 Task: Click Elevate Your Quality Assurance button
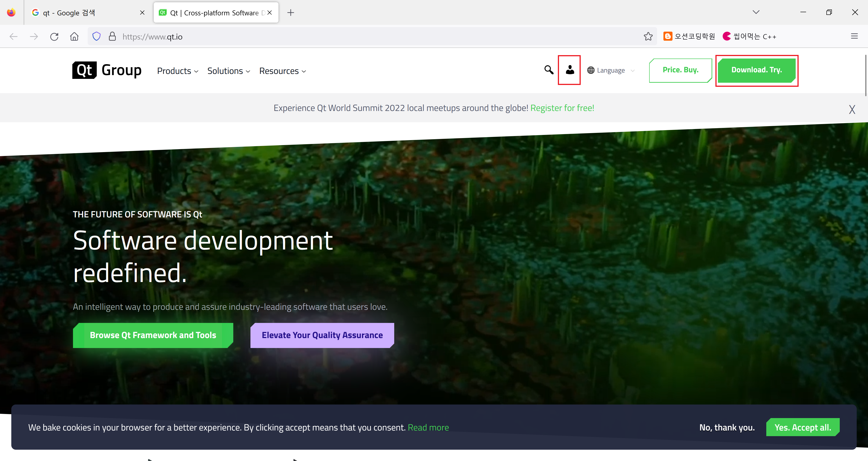(x=322, y=335)
